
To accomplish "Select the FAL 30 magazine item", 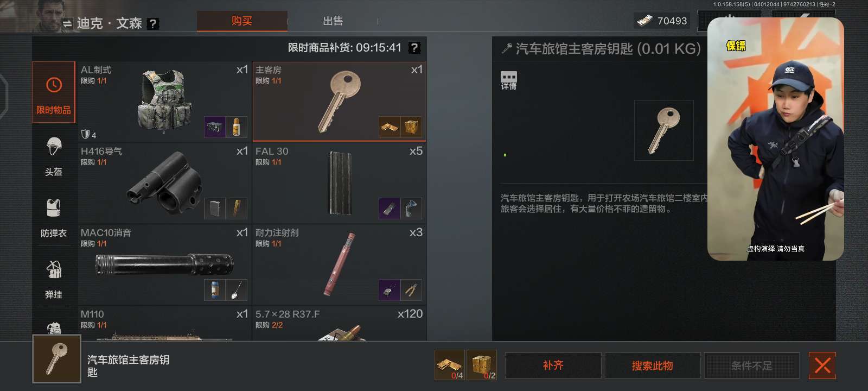I will 339,183.
